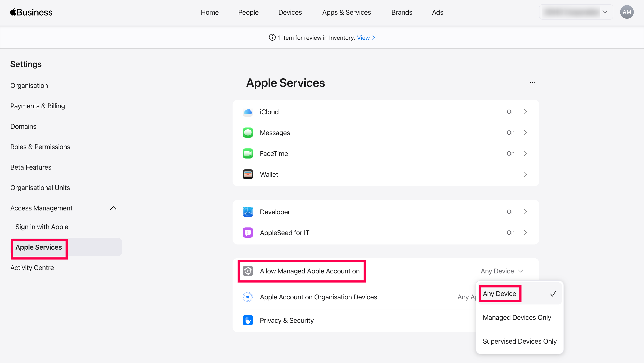Click the gear icon beside Allow Managed Apple Account
Screen dimensions: 644x363
click(248, 271)
